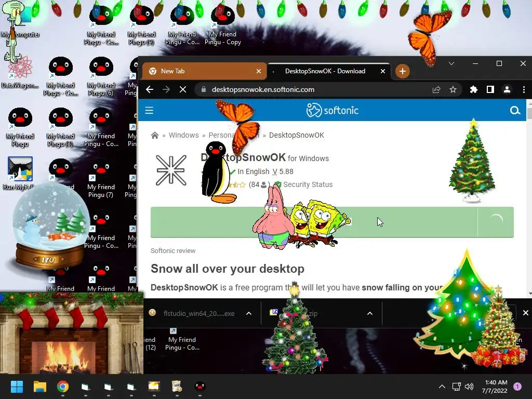The height and width of the screenshot is (399, 532).
Task: Select My Friend Pingu - Copy desktop icon
Action: [x=222, y=25]
